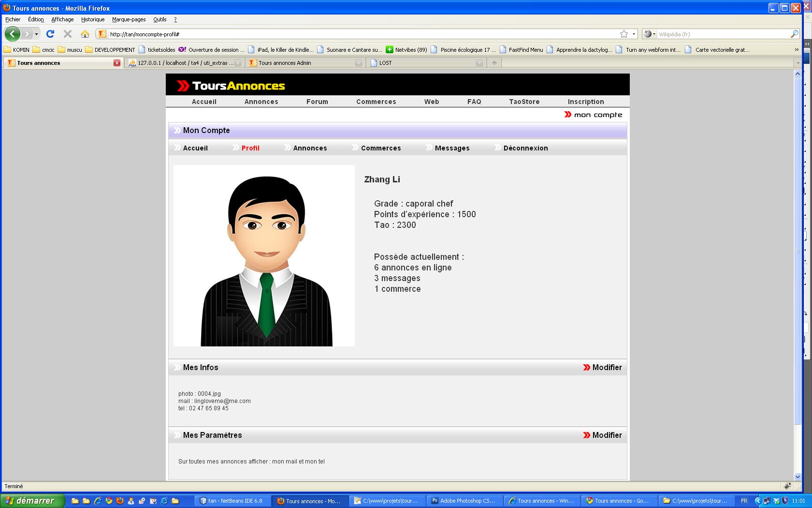812x508 pixels.
Task: Switch to Adobe Photoshop taskbar window
Action: (464, 501)
